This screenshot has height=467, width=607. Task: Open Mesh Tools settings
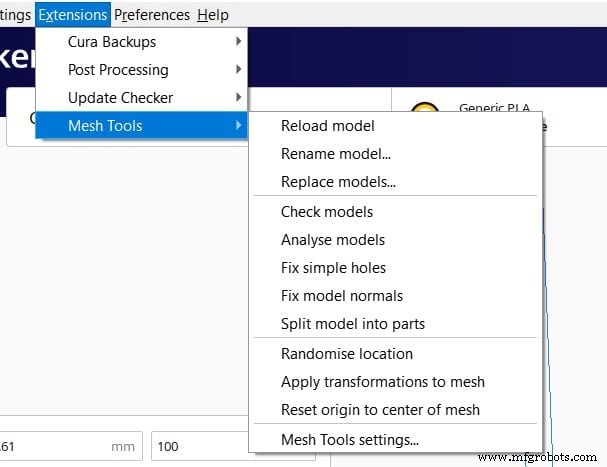[350, 440]
